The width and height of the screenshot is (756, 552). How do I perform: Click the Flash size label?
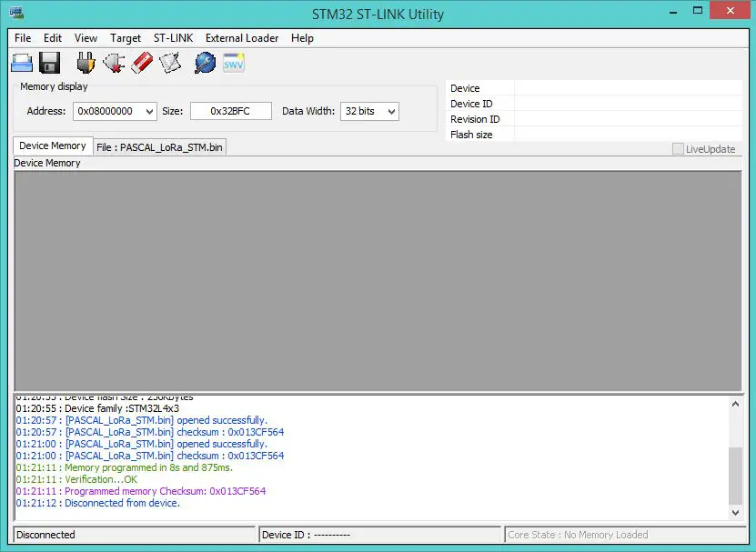coord(471,135)
